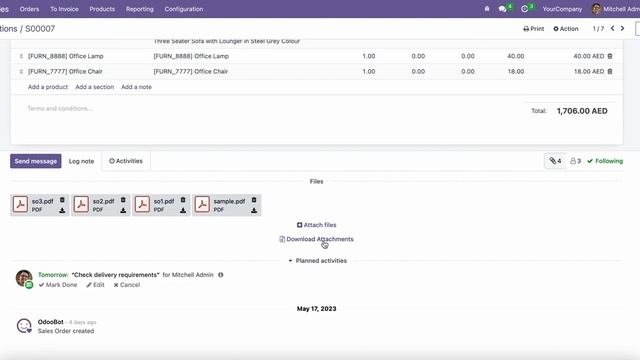Open the conversations message icon
The width and height of the screenshot is (640, 360).
pos(502,9)
